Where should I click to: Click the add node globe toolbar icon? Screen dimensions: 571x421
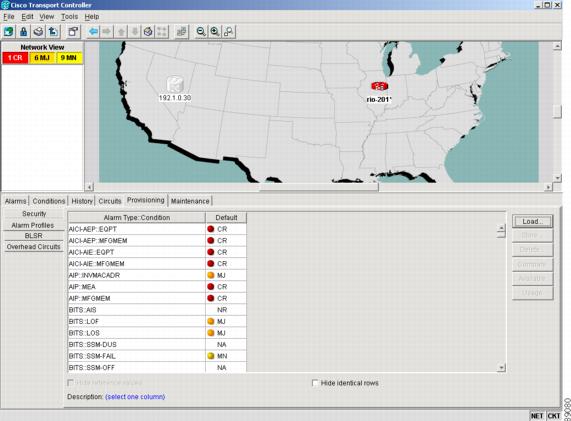[9, 32]
